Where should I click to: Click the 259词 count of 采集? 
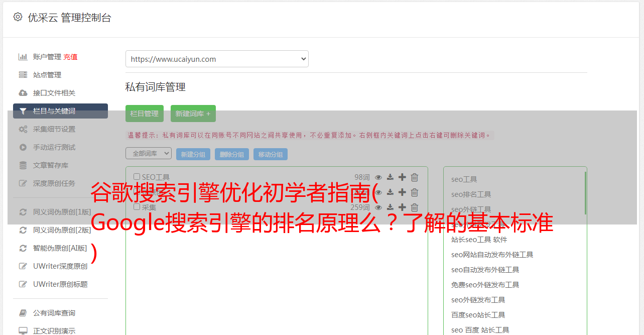coord(360,207)
